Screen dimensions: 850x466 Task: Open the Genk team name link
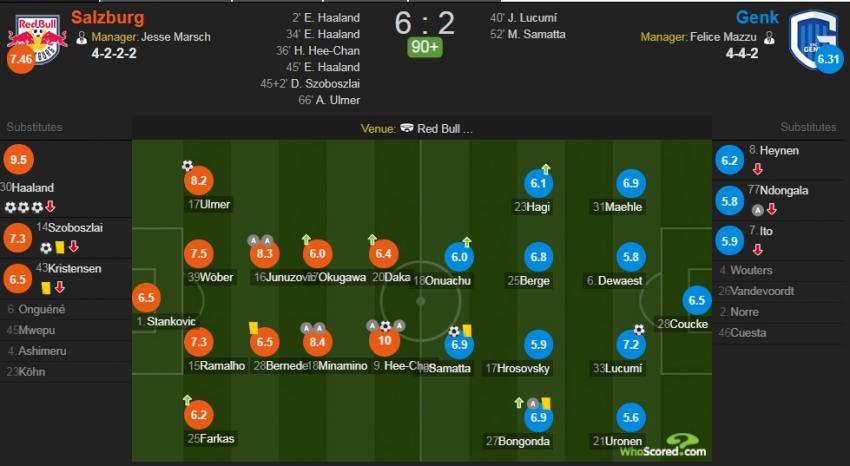(x=757, y=17)
